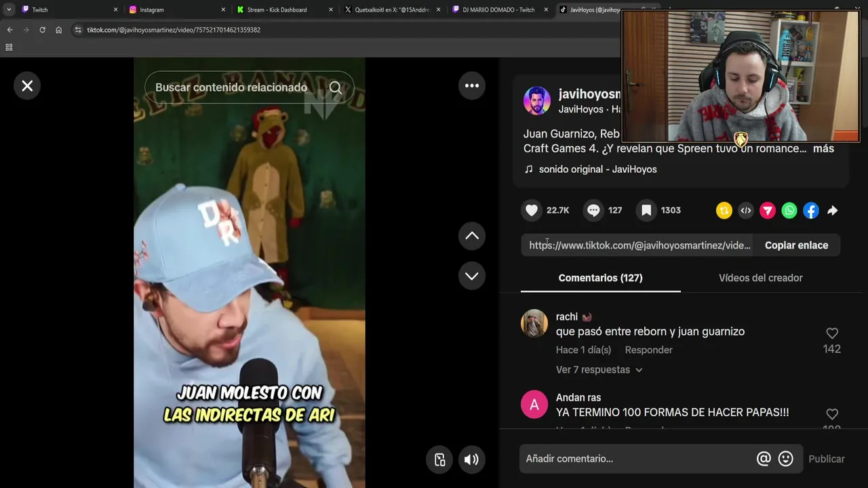
Task: Open emoji picker smiley icon
Action: (786, 459)
